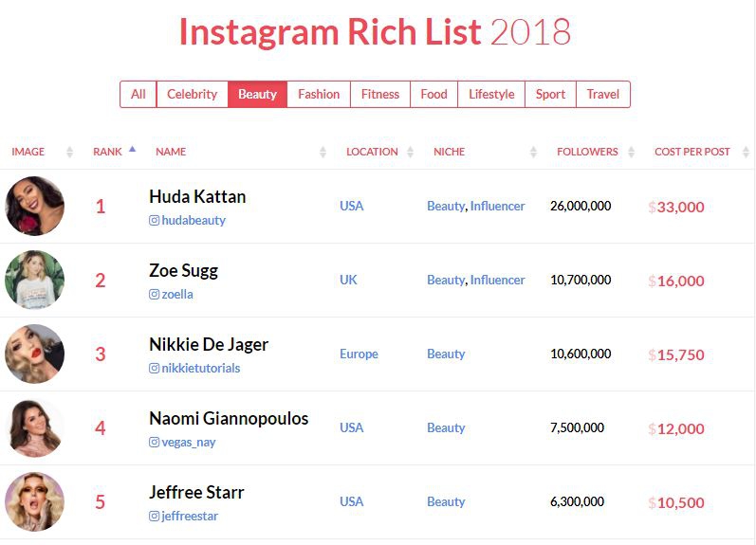
Task: Show the All categories tab
Action: click(138, 94)
